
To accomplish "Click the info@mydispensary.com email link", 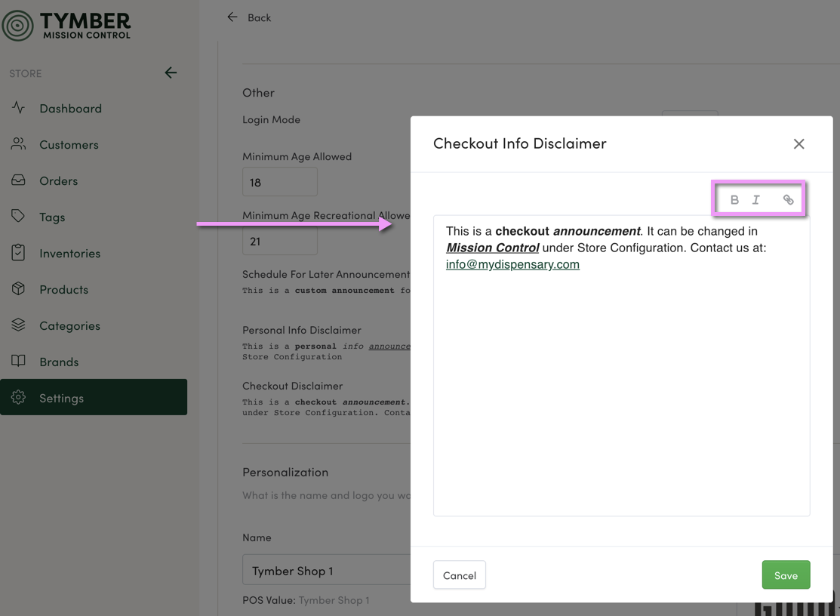I will pyautogui.click(x=512, y=265).
